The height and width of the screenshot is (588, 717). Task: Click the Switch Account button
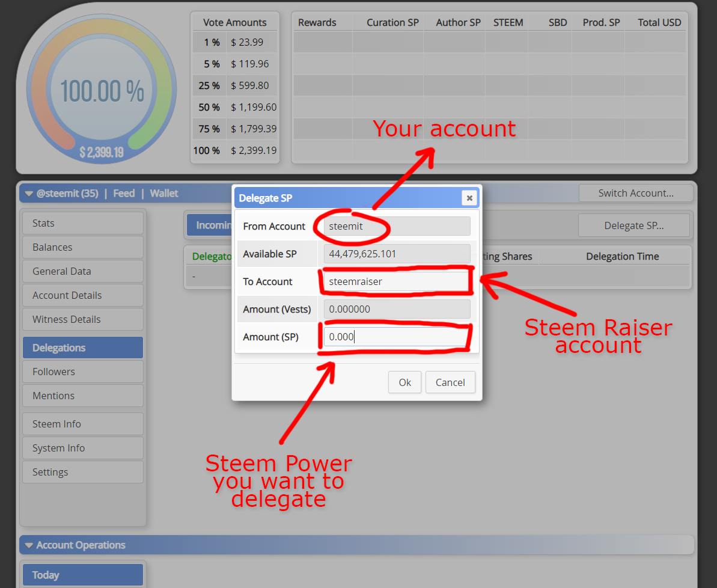coord(636,193)
